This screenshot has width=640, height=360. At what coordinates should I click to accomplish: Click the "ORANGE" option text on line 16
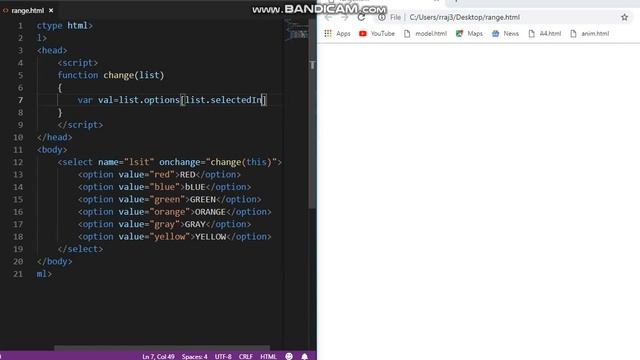click(210, 212)
